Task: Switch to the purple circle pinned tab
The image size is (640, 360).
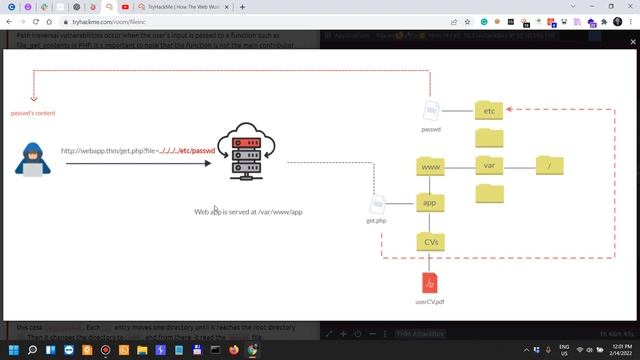Action: (x=28, y=7)
